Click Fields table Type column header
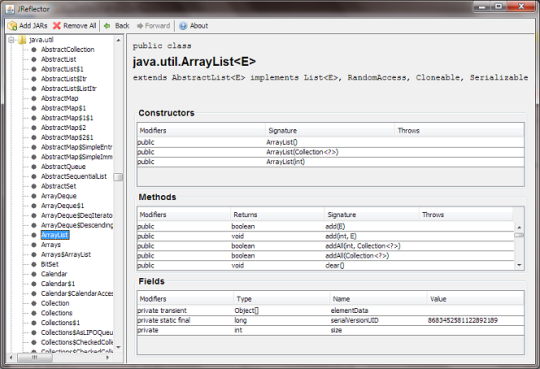Viewport: 540px width, 369px height. 282,299
